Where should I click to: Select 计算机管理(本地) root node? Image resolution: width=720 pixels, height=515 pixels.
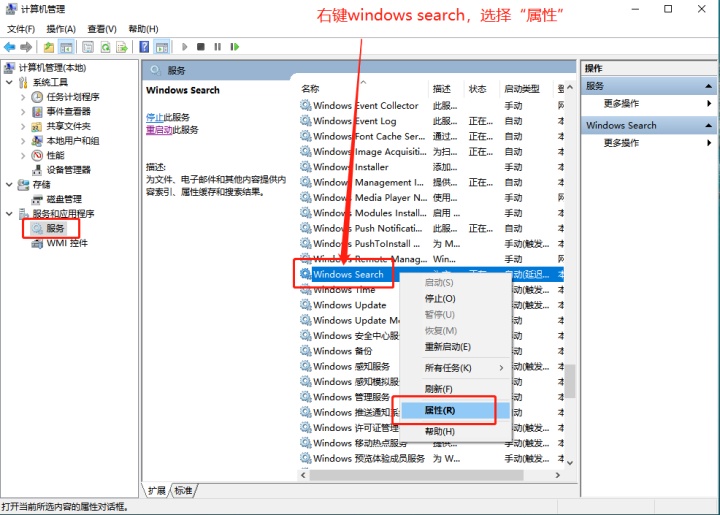coord(52,68)
